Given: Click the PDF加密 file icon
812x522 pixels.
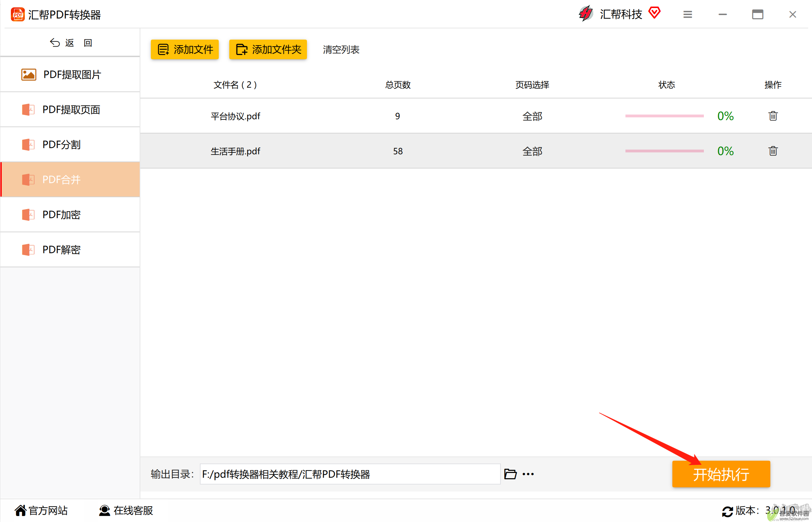Looking at the screenshot, I should (28, 215).
